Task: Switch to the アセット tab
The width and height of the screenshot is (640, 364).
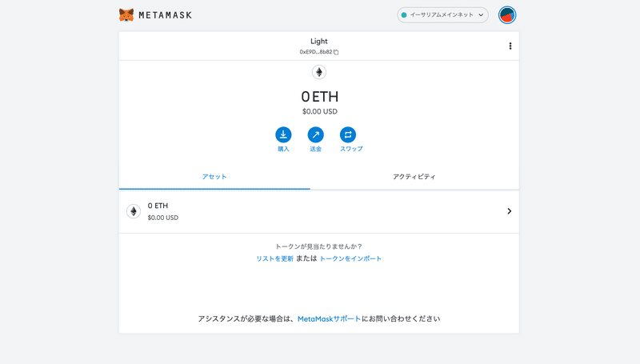Action: 214,177
